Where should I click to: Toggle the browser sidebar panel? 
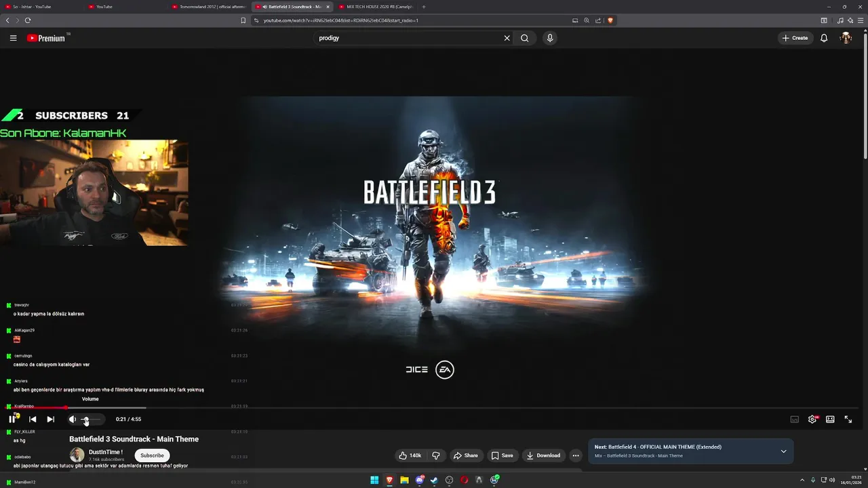coord(824,20)
